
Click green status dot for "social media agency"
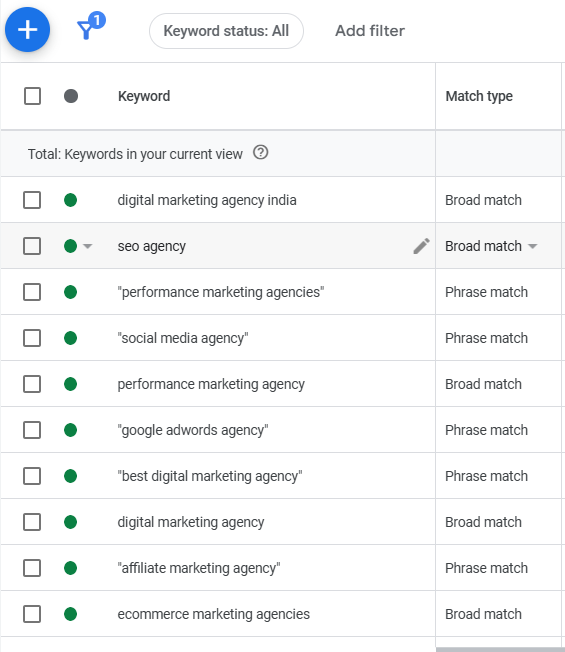point(71,338)
